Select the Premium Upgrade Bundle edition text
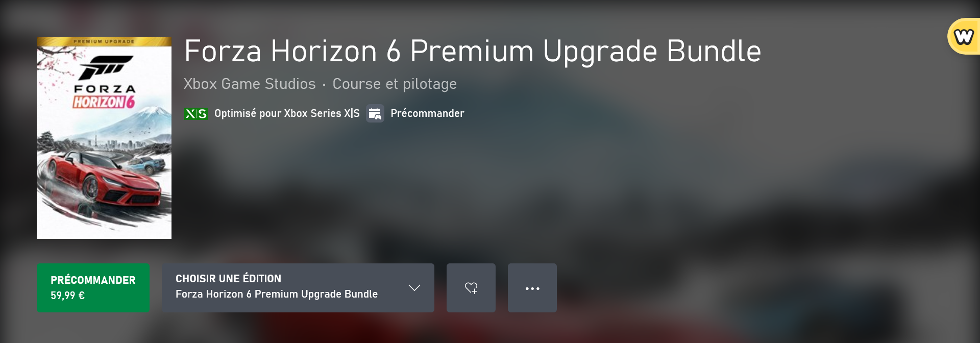Screen dimensions: 980x343 [277, 294]
